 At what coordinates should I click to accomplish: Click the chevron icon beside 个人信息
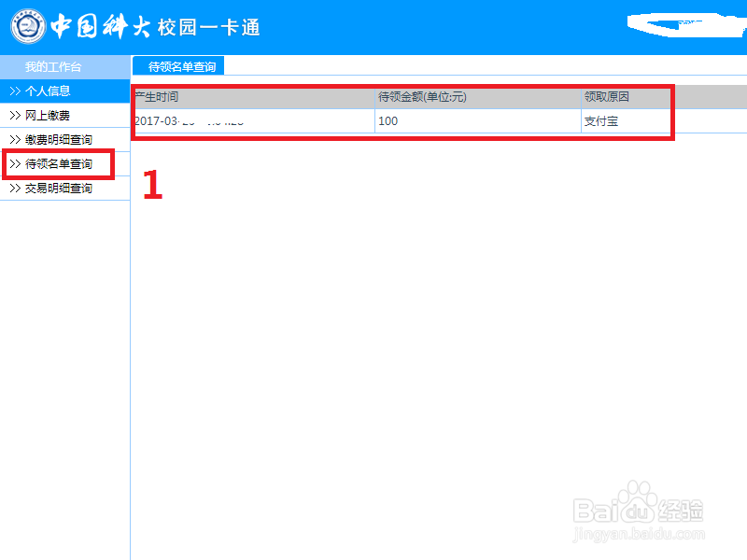tap(15, 91)
